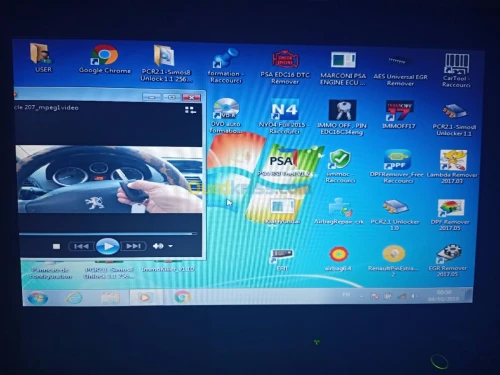Show hidden tray icons arrow
Image resolution: width=500 pixels, height=375 pixels.
click(362, 296)
